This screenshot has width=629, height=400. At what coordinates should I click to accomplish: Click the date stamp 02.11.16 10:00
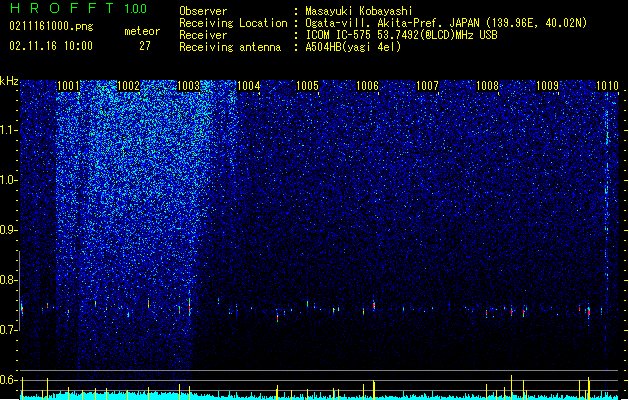51,46
